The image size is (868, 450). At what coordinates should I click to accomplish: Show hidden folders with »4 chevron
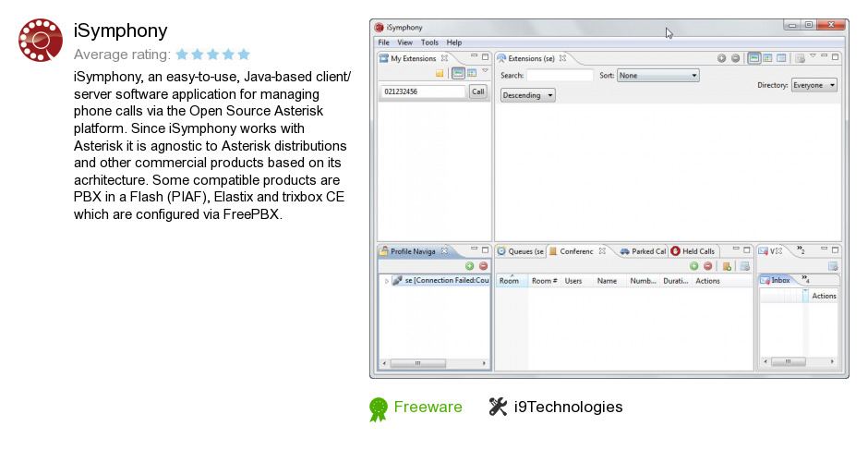click(x=805, y=279)
